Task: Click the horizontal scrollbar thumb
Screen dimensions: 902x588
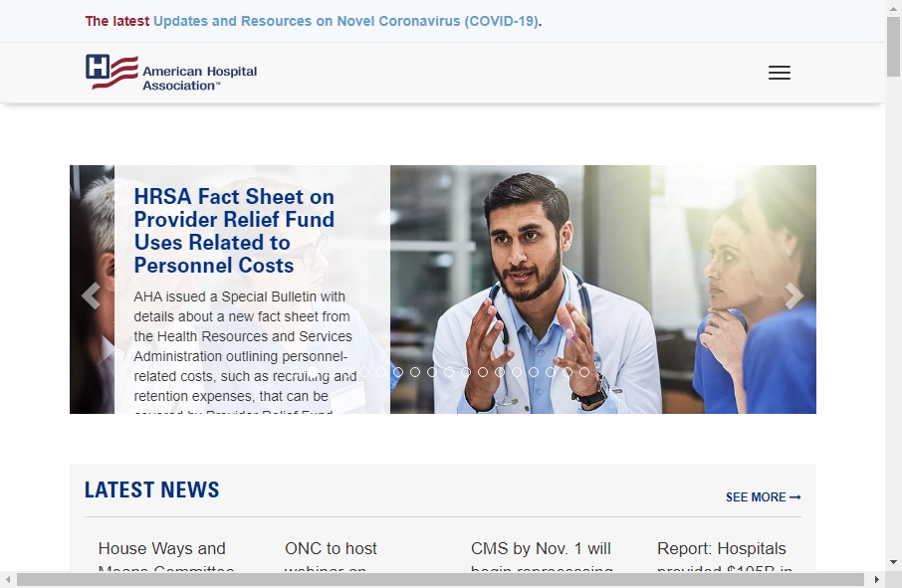Action: point(440,579)
